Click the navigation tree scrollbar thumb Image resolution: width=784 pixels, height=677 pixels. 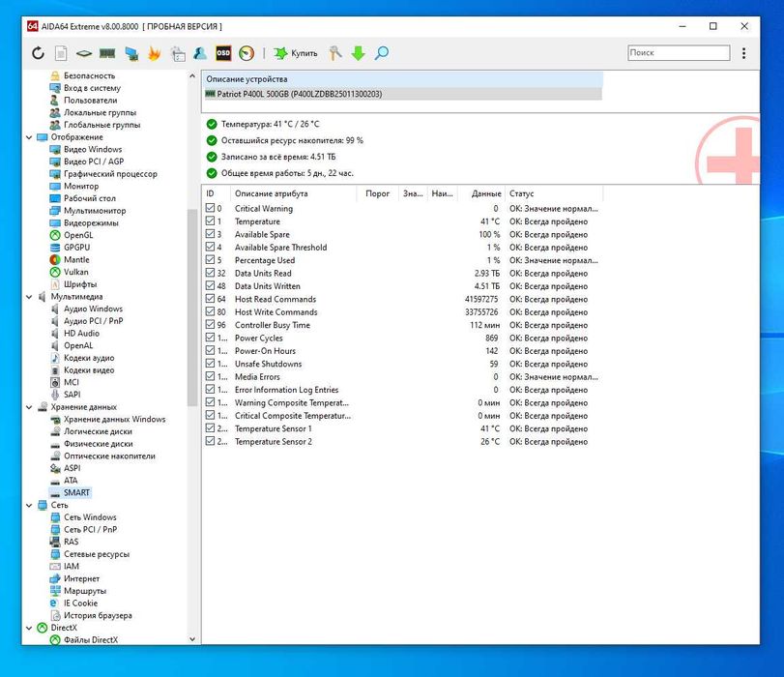click(x=192, y=308)
